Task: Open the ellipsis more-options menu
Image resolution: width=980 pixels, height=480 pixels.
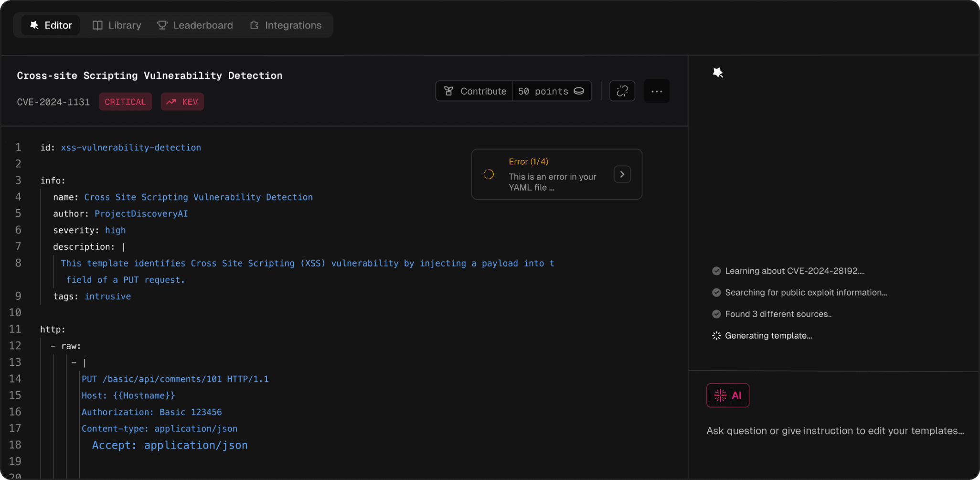Action: pyautogui.click(x=656, y=91)
